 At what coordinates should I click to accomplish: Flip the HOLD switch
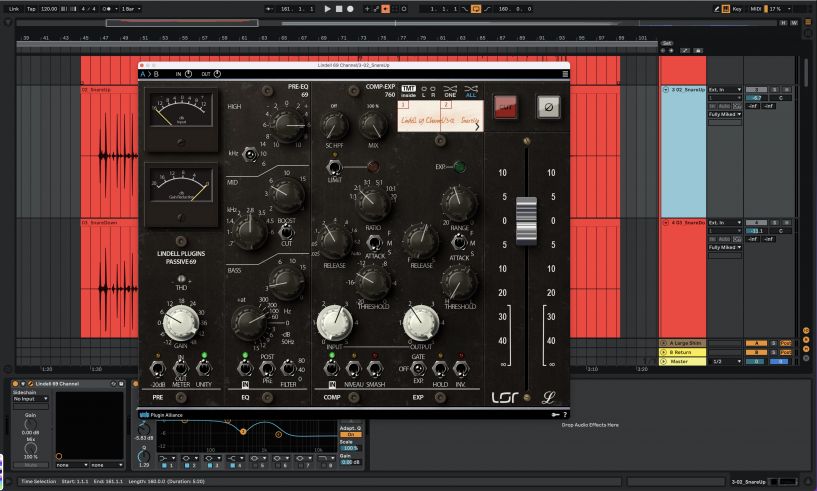tap(440, 369)
